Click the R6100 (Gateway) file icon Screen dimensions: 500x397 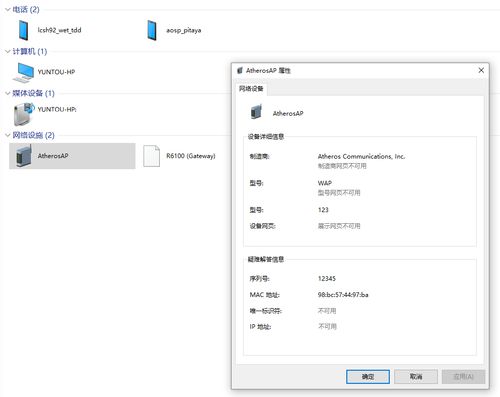click(151, 156)
